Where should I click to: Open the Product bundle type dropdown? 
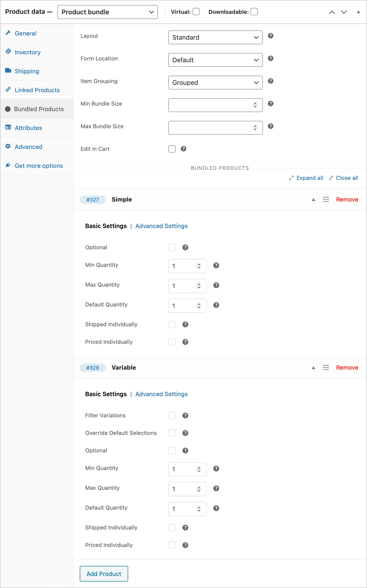[x=107, y=12]
